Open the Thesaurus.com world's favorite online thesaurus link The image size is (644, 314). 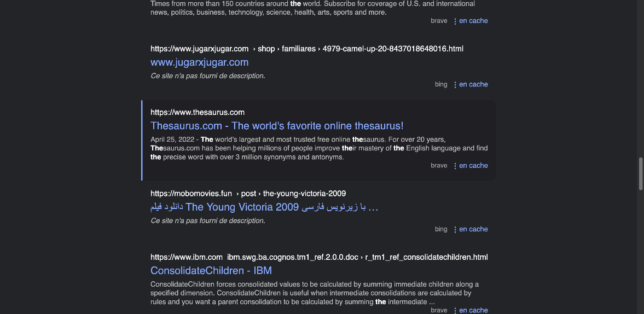click(x=277, y=126)
